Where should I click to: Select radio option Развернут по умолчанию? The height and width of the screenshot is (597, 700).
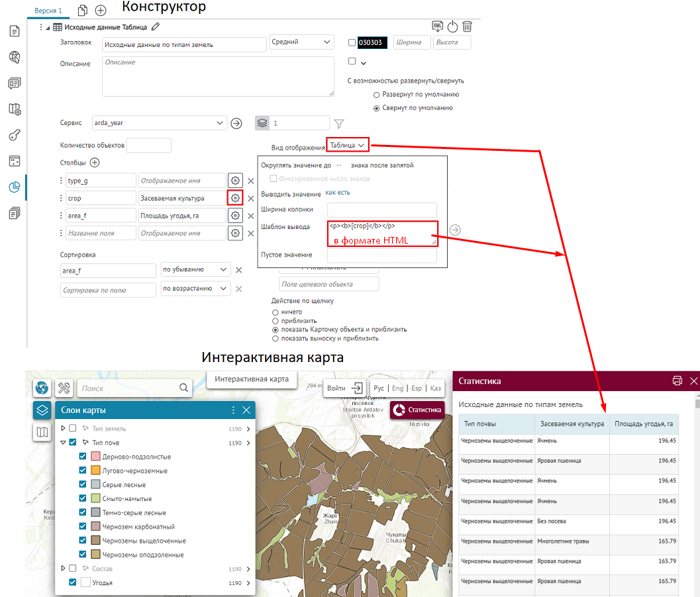pos(377,95)
